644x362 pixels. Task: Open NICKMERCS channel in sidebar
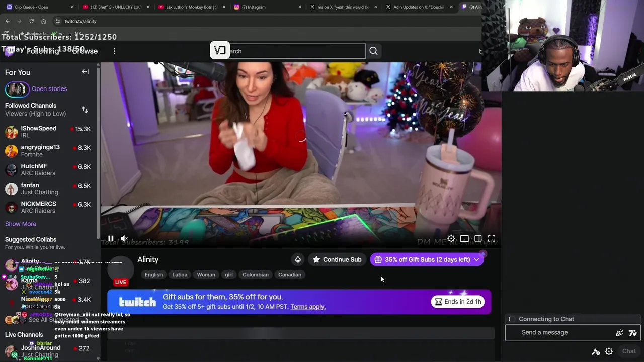tap(48, 207)
